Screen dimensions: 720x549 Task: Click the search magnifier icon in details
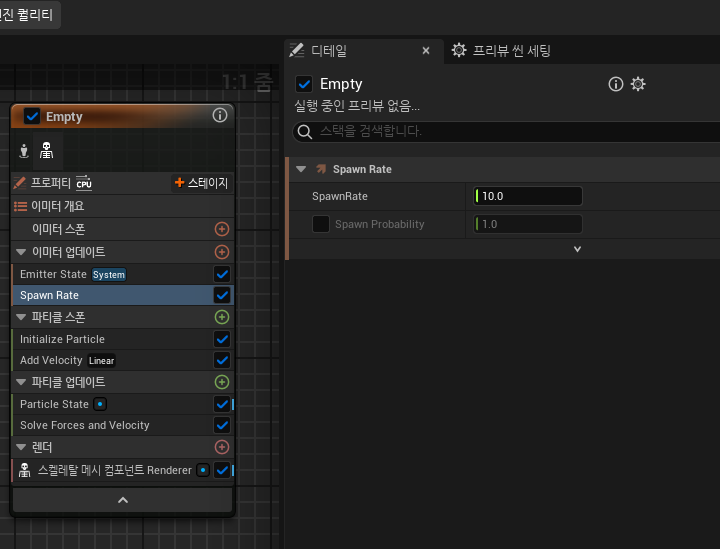(x=304, y=132)
